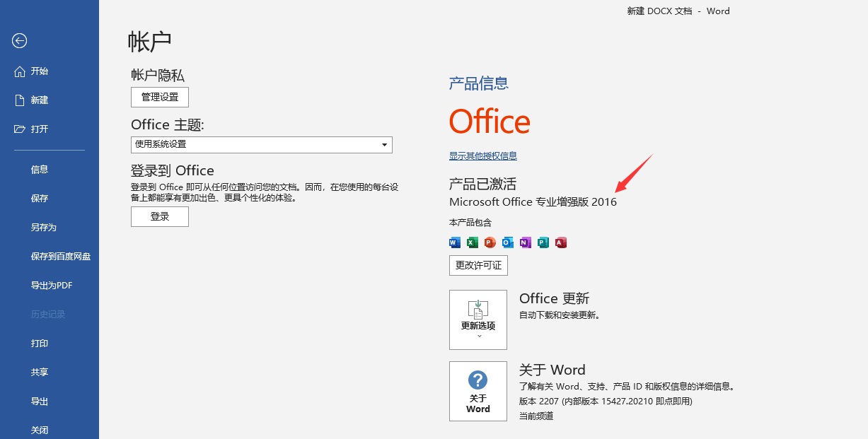The width and height of the screenshot is (868, 439).
Task: Click the Microsoft Office 专业增强版 2016 text
Action: click(x=533, y=202)
